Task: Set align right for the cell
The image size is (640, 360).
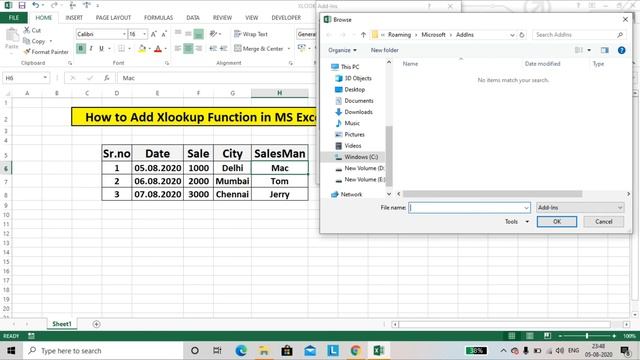Action: click(199, 49)
